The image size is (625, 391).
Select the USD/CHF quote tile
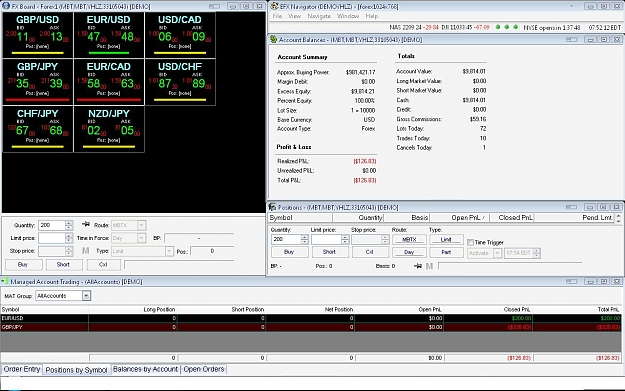[x=180, y=82]
